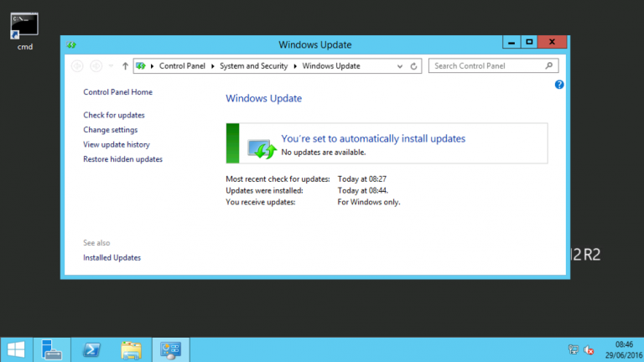Close the Windows Update window
The height and width of the screenshot is (362, 644).
tap(552, 42)
